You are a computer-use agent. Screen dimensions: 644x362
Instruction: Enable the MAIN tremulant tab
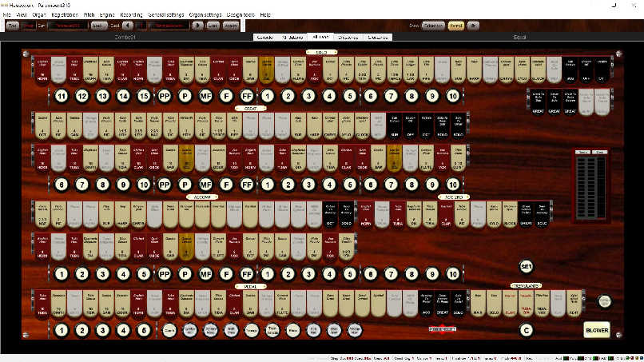[x=478, y=304]
